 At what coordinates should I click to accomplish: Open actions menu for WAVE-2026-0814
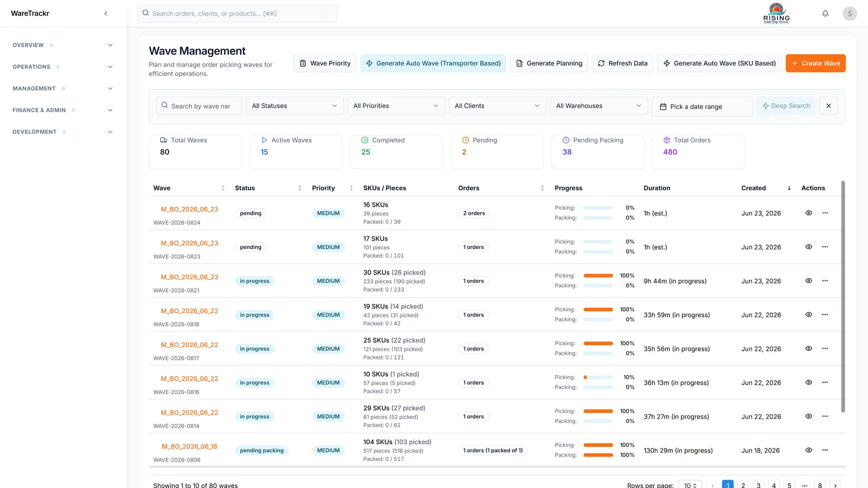point(825,416)
